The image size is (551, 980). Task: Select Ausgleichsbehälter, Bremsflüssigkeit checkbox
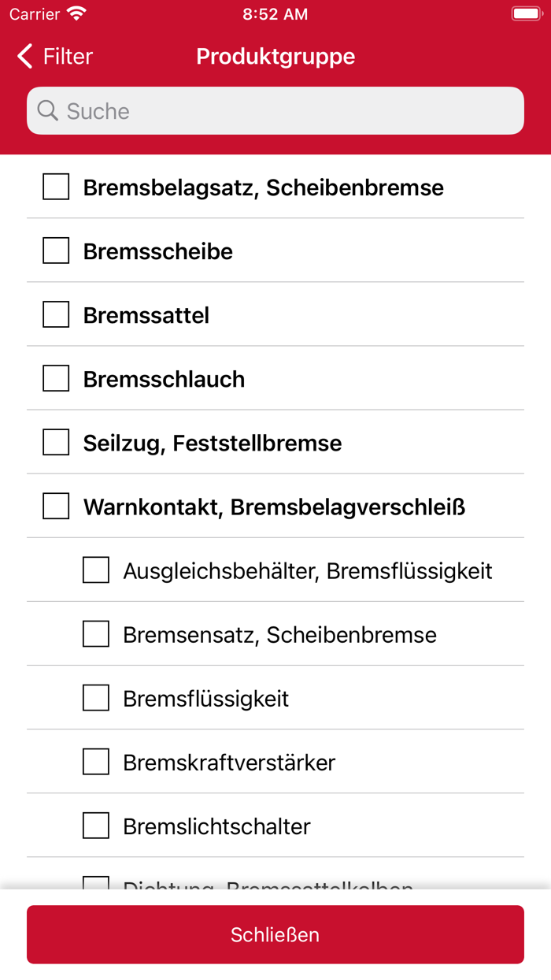point(95,570)
